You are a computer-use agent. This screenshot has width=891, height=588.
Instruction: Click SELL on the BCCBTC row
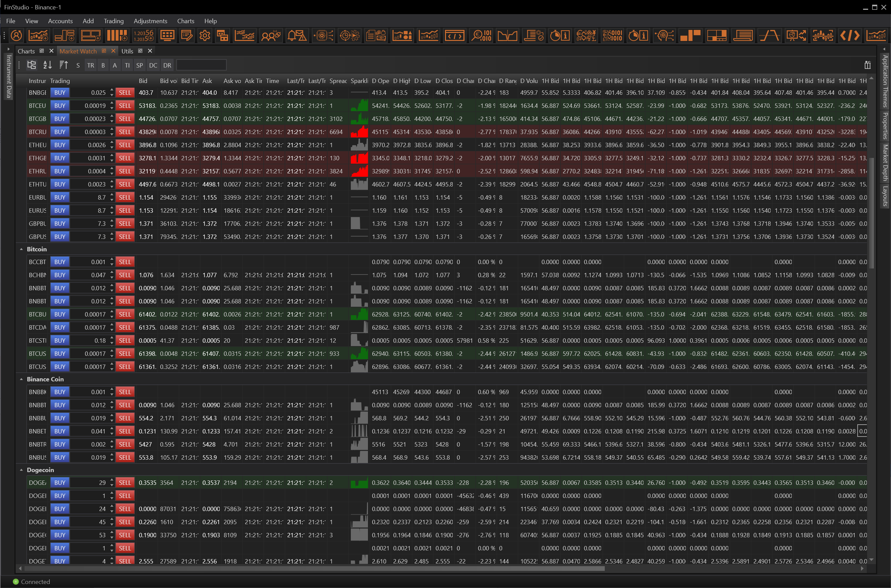click(124, 262)
